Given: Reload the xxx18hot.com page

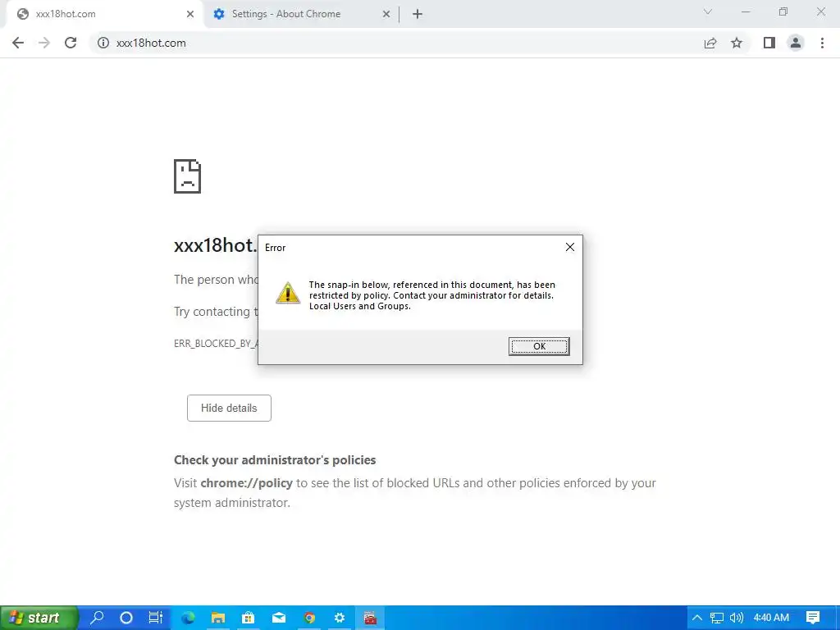Looking at the screenshot, I should pyautogui.click(x=71, y=43).
